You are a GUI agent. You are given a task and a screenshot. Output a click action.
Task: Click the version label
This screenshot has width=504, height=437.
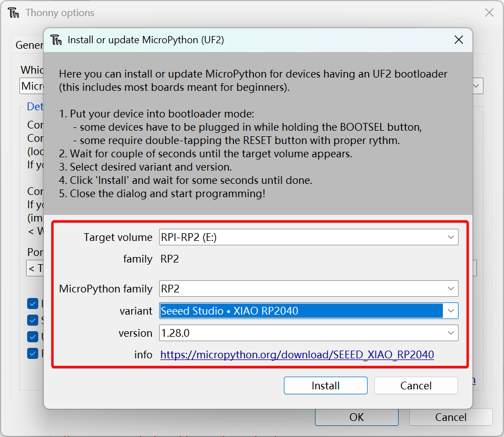point(135,333)
